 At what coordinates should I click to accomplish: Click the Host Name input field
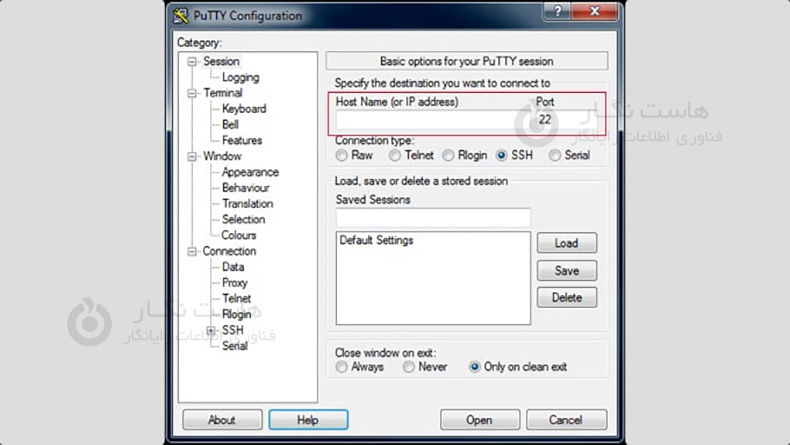coord(431,120)
